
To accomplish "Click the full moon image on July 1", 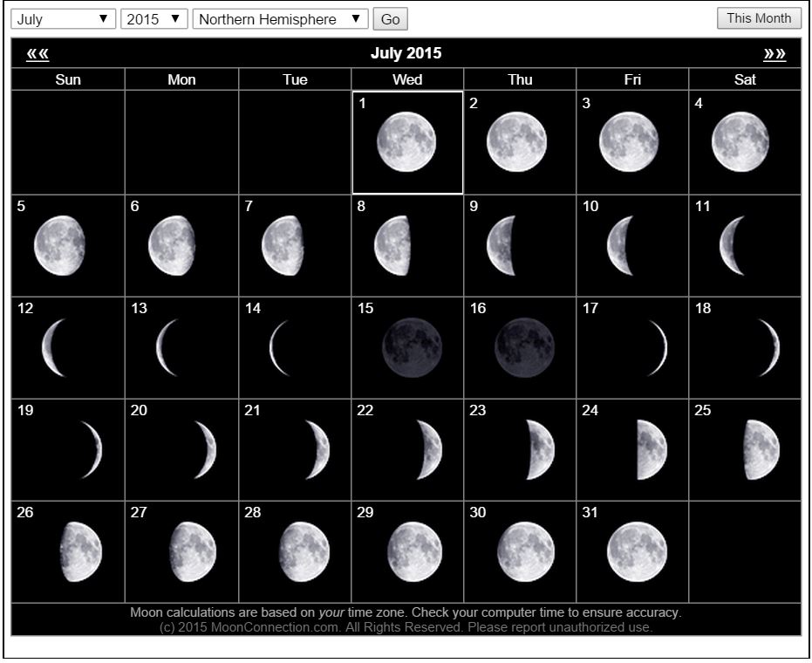I will click(406, 141).
